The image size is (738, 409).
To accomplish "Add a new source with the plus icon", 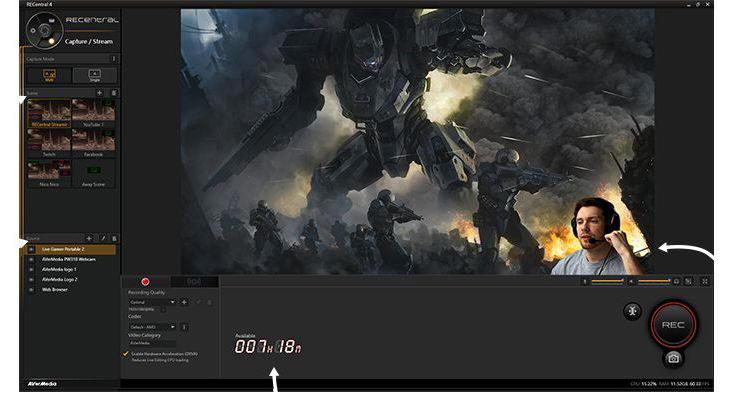I will coord(89,239).
